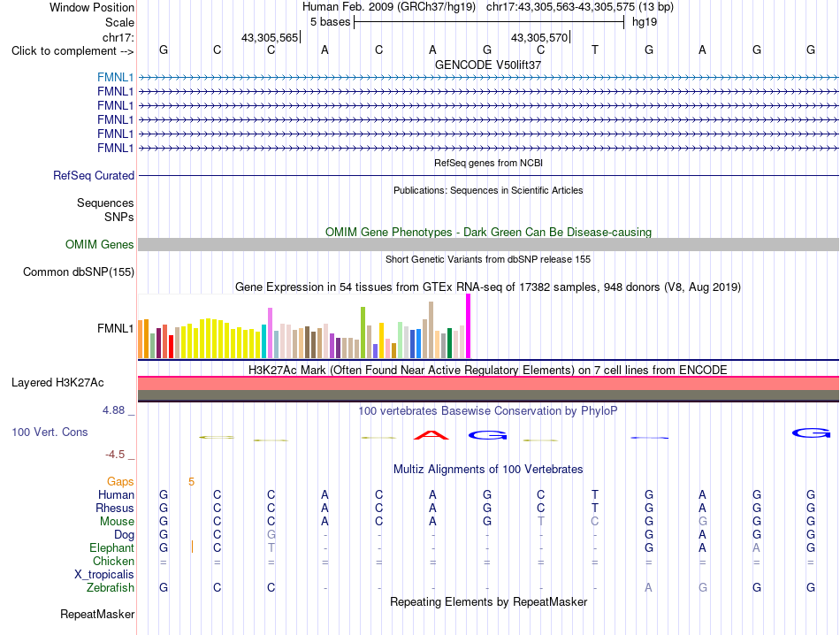This screenshot has height=635, width=840.
Task: Click the 43,305,565 position marker
Action: [270, 37]
